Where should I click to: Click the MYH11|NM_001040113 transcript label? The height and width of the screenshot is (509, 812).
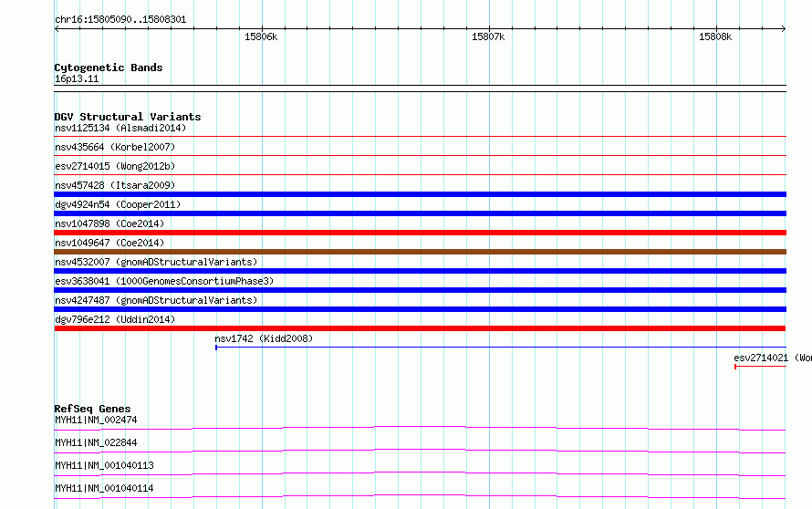tap(104, 465)
